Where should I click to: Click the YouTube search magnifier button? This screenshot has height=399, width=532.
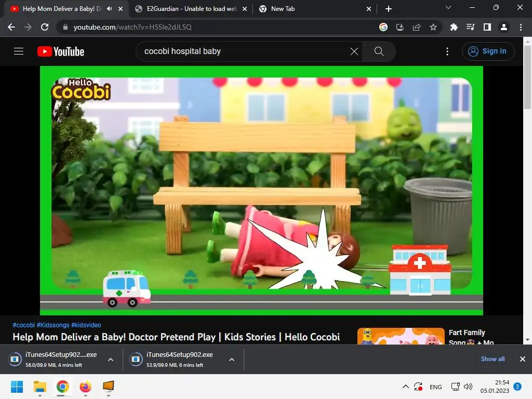coord(379,51)
